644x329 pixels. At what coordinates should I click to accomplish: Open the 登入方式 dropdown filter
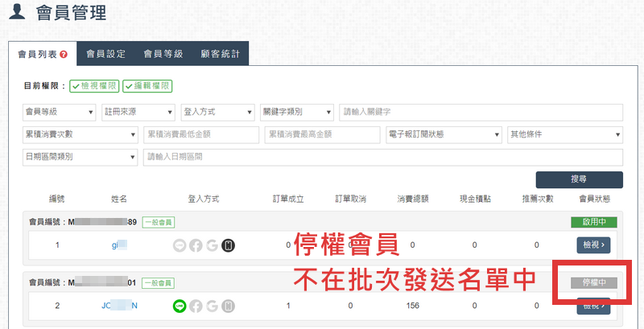click(x=218, y=113)
